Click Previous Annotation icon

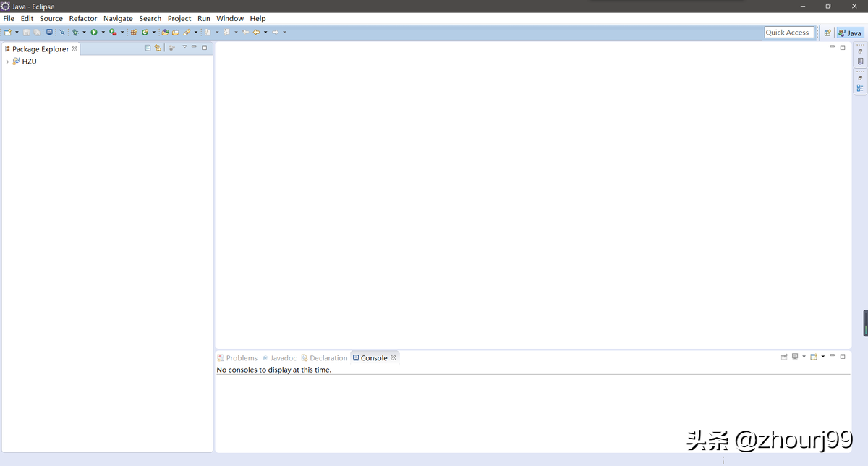[226, 32]
